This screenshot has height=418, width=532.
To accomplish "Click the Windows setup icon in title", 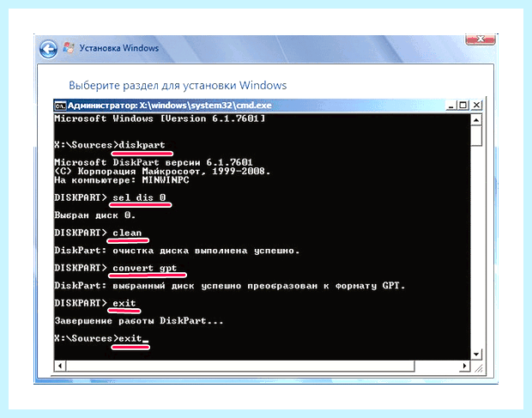I will 69,48.
